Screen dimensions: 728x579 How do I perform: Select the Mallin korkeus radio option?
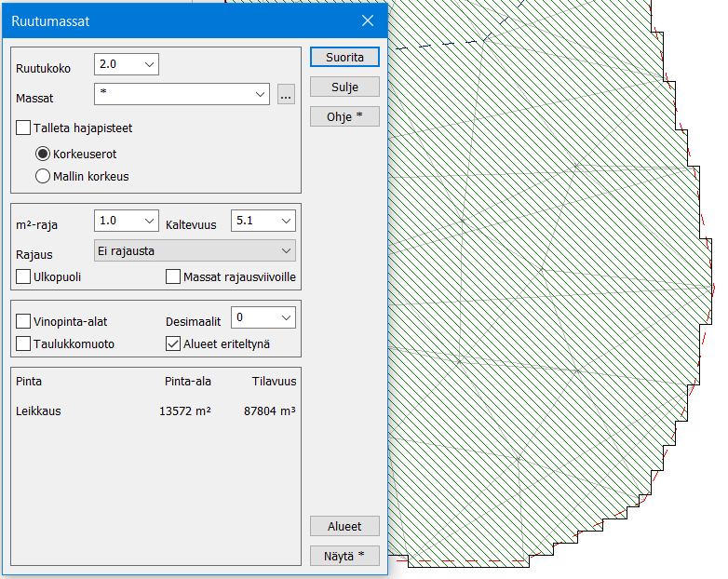point(43,175)
